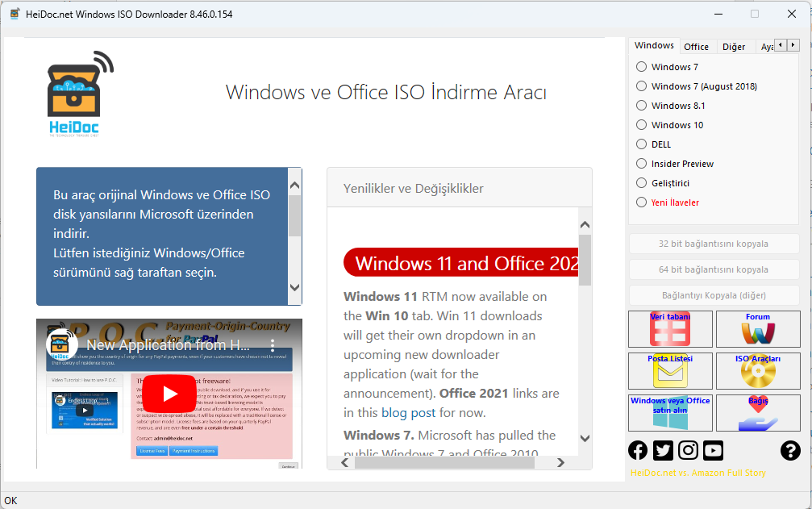Open the video's three-dot options menu
The image size is (812, 509).
(x=273, y=345)
